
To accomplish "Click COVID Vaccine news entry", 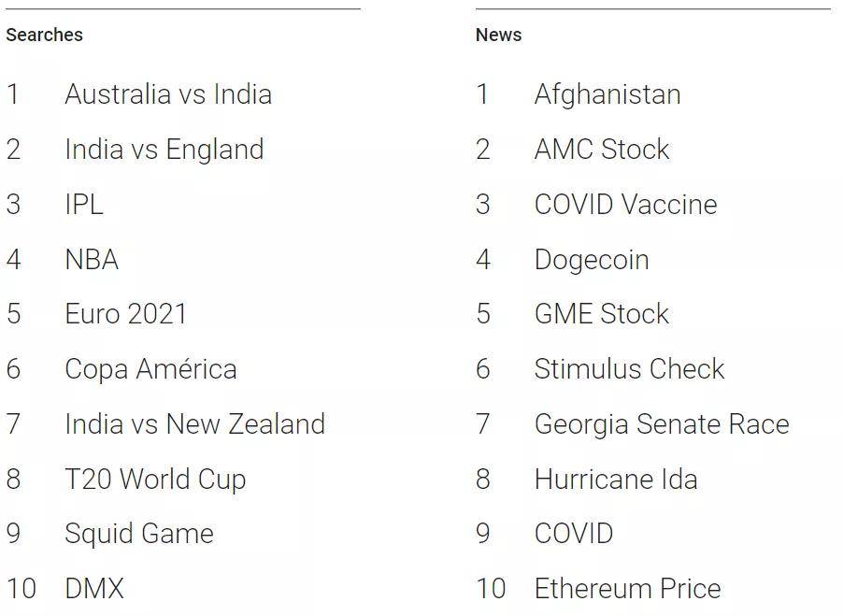I will click(x=626, y=205).
